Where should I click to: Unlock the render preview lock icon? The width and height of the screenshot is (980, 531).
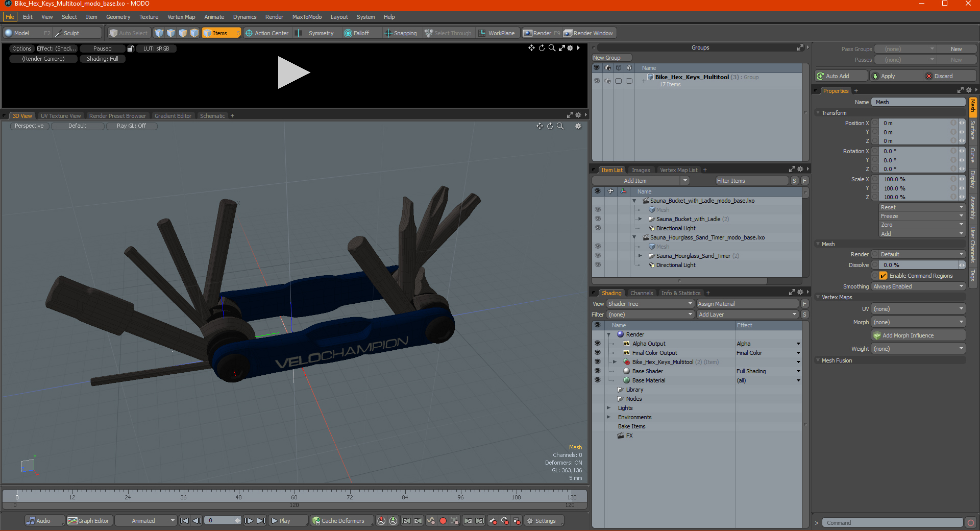click(131, 49)
